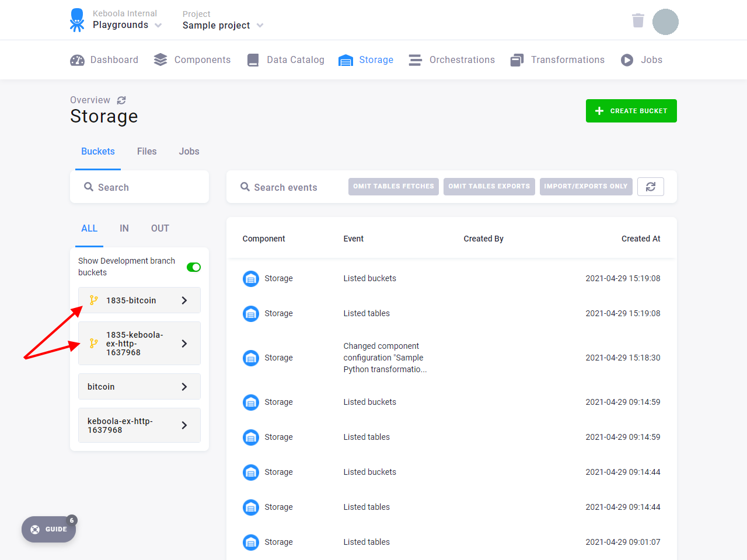Click the Components layers icon
The image size is (747, 560).
pos(160,60)
